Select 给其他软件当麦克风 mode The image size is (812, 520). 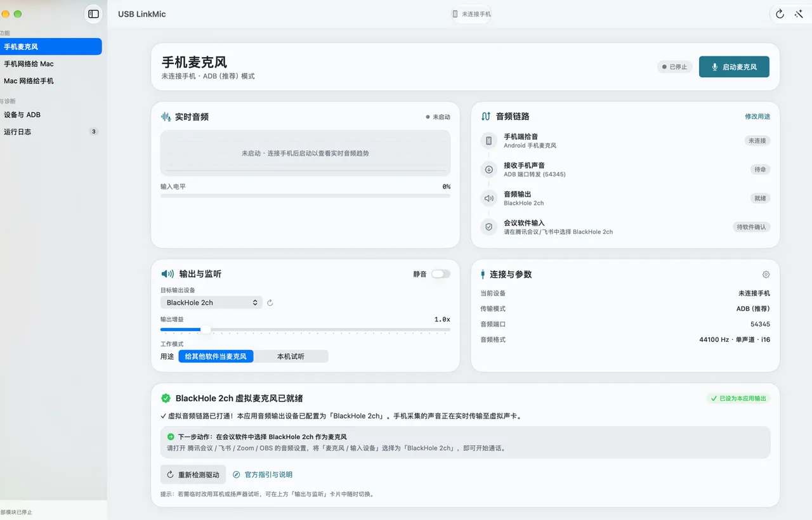(216, 356)
